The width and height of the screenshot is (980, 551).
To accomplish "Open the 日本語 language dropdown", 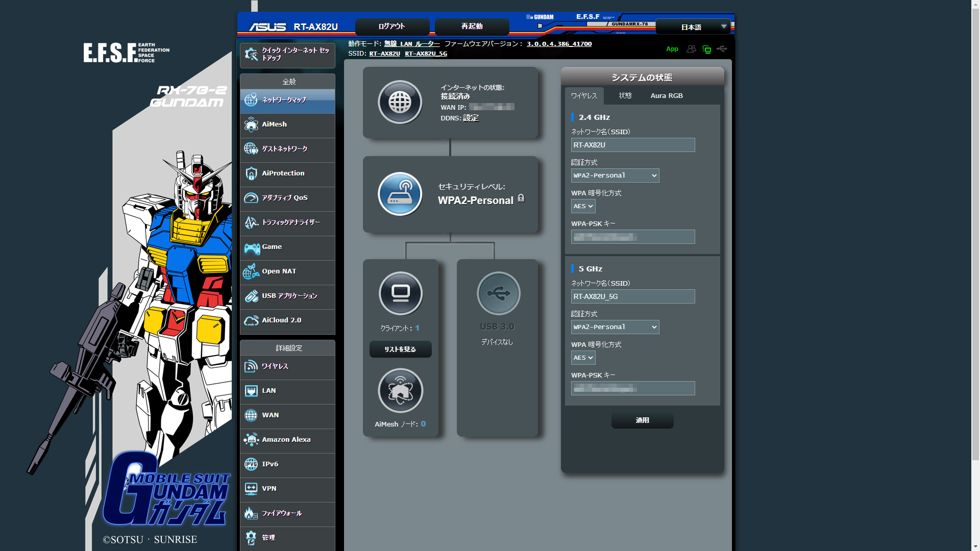I will click(693, 27).
